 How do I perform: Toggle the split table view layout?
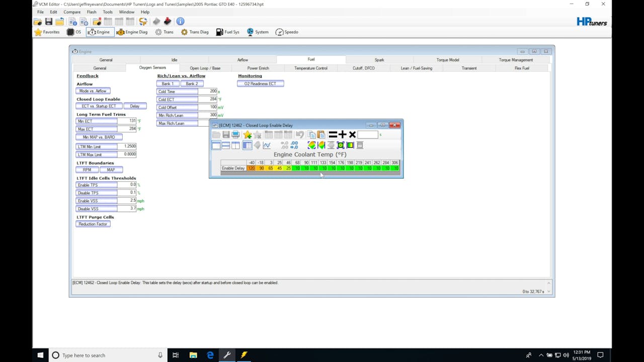pos(225,145)
